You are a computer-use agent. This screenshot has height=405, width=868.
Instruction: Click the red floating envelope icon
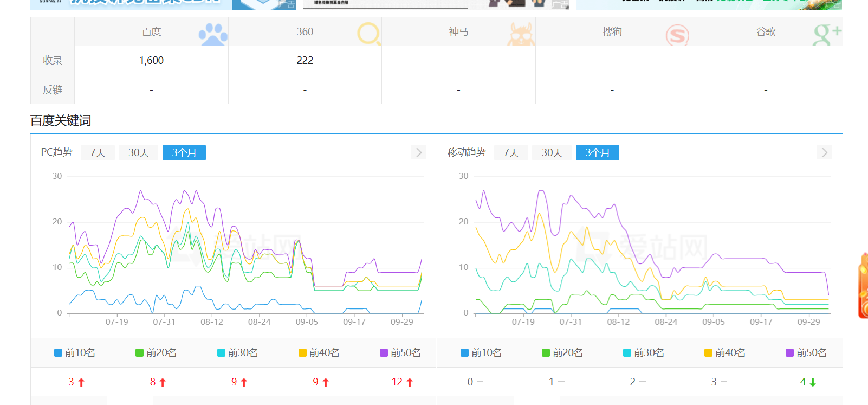(x=863, y=285)
